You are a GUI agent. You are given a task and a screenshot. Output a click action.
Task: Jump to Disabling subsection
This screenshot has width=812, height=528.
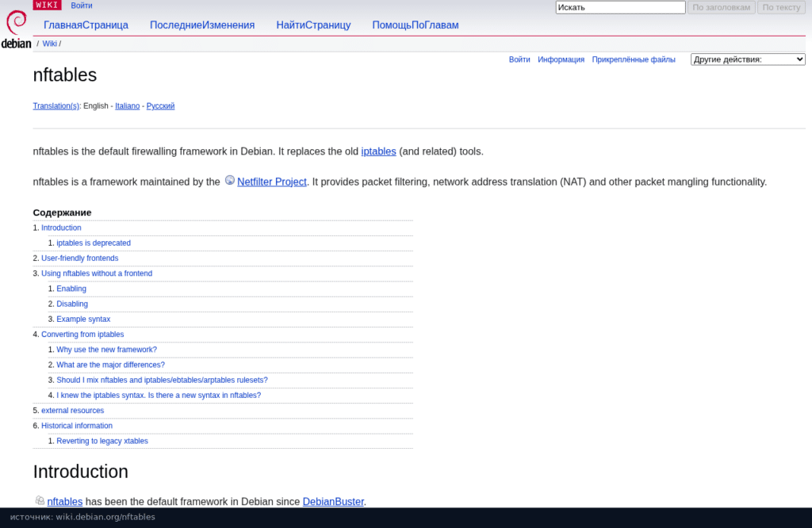pyautogui.click(x=72, y=304)
